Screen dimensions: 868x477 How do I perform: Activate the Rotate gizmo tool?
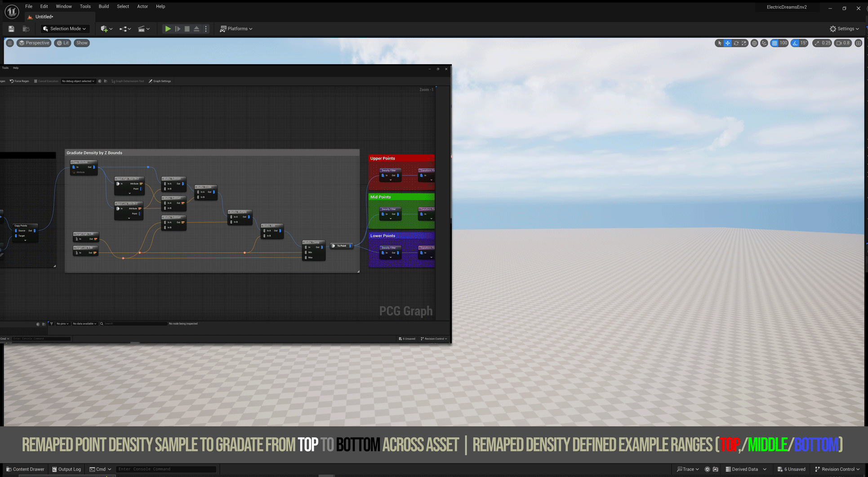(736, 43)
